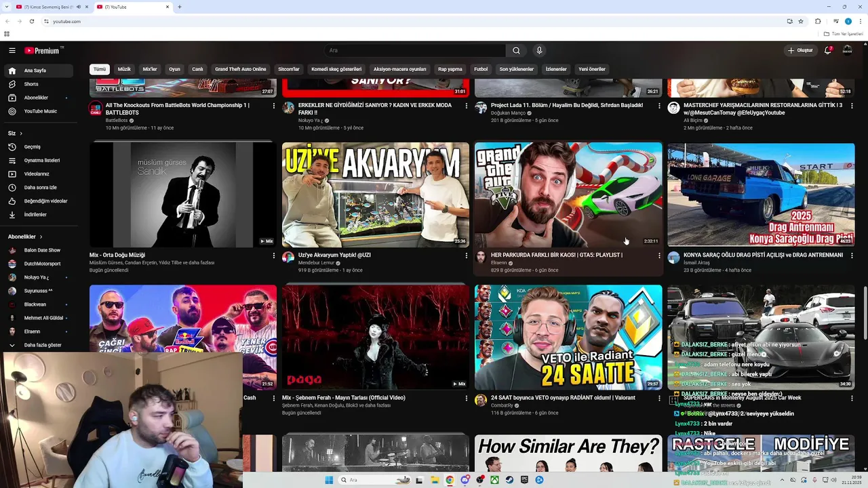Close the Kimse Sevmemiş Beni tab
The image size is (868, 488).
click(87, 7)
